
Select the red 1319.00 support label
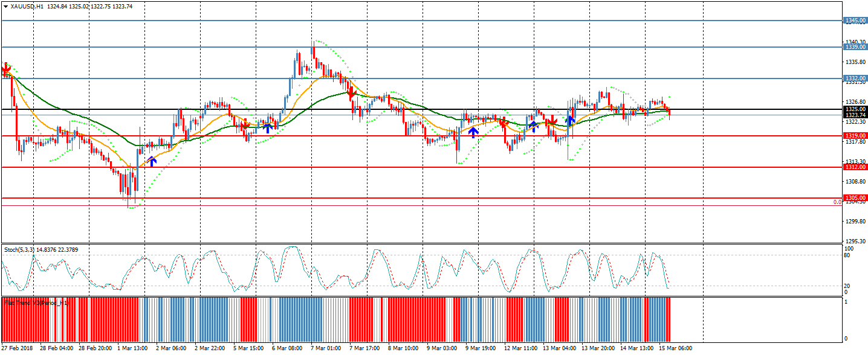(x=855, y=136)
